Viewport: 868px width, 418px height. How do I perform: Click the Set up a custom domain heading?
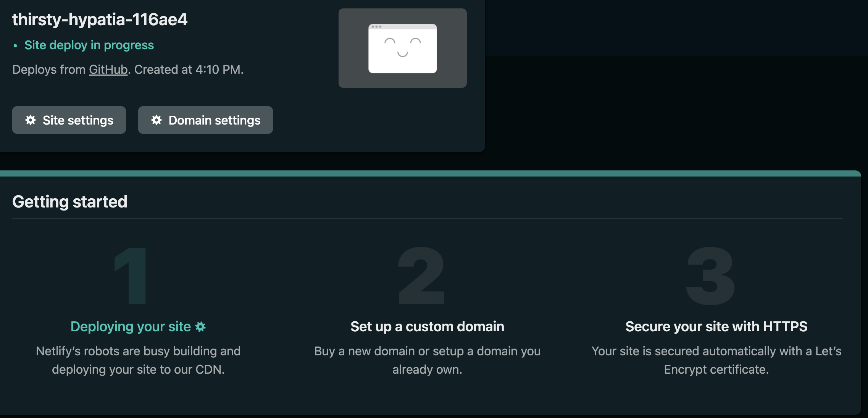[x=427, y=327]
